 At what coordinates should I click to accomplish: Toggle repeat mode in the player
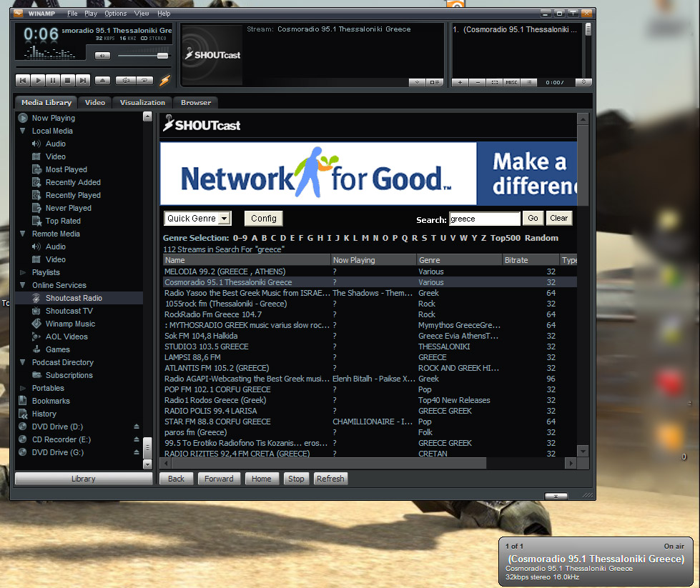[144, 80]
